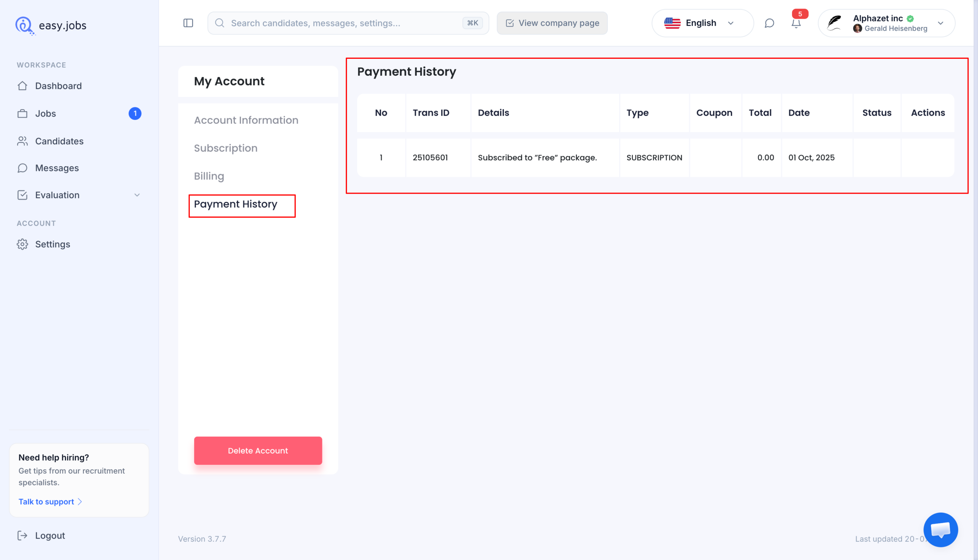Click the US flag language icon
Image resolution: width=978 pixels, height=560 pixels.
[x=672, y=23]
